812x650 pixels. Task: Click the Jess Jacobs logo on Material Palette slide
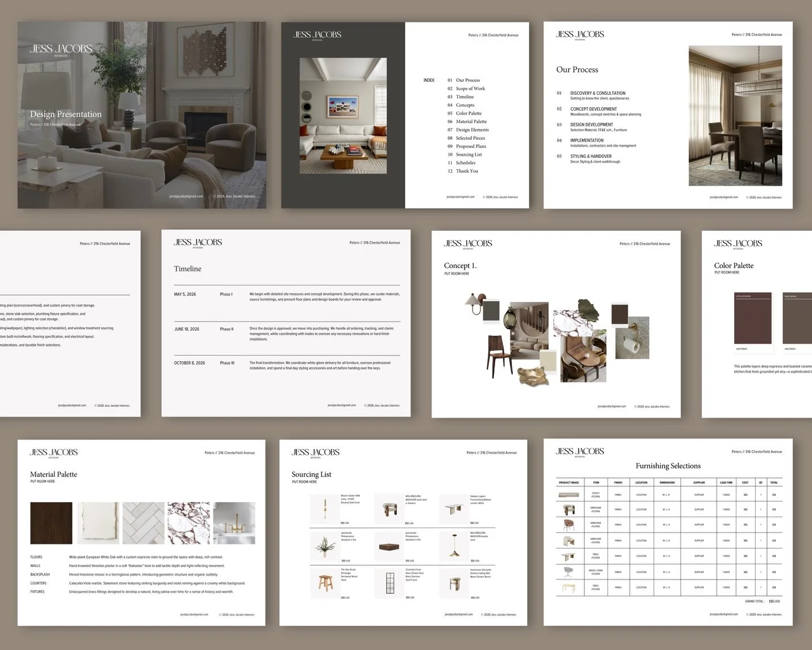(x=54, y=452)
